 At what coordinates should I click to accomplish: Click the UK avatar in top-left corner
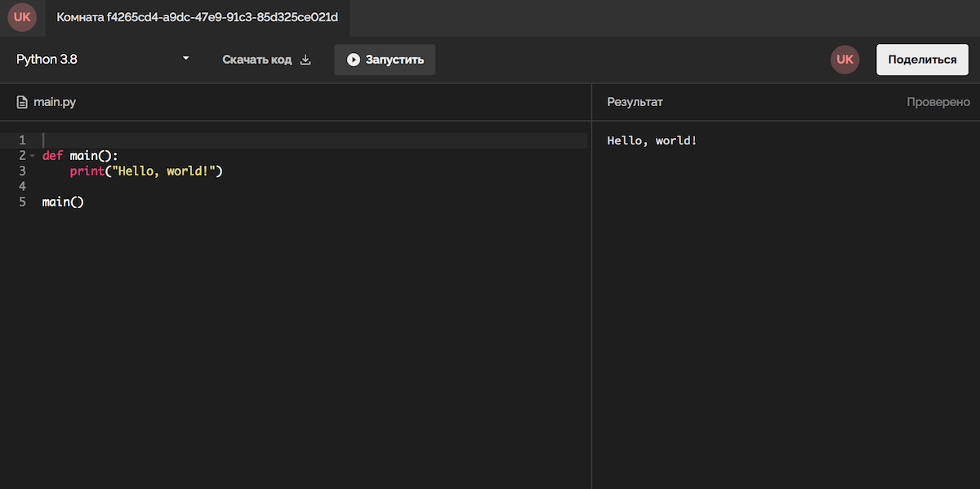coord(22,17)
